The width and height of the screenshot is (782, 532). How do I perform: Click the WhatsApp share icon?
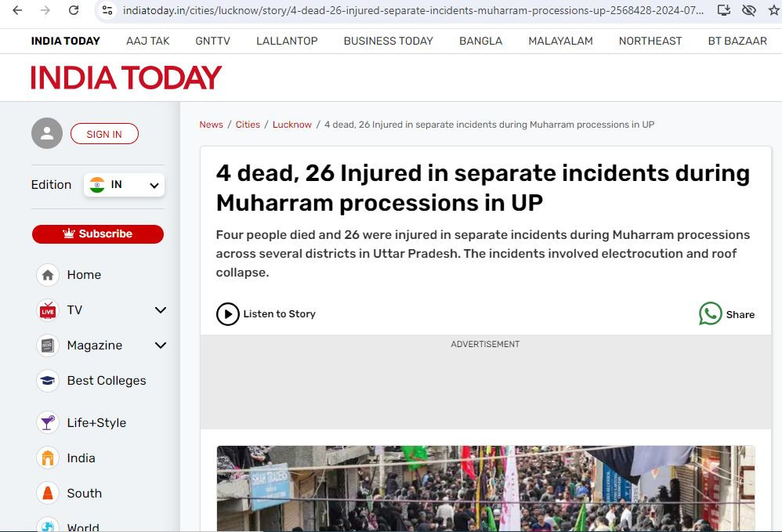(710, 313)
